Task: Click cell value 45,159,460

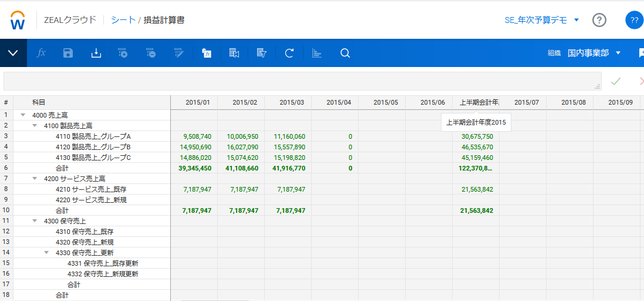Action: [477, 157]
